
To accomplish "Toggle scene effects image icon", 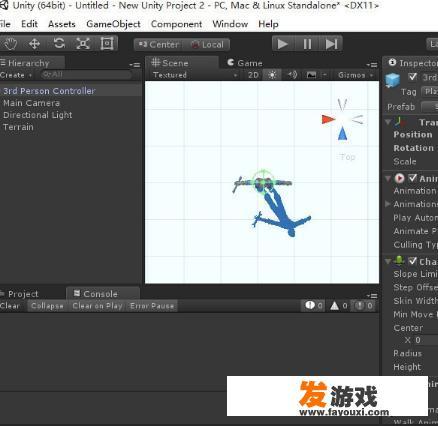I will pos(312,75).
